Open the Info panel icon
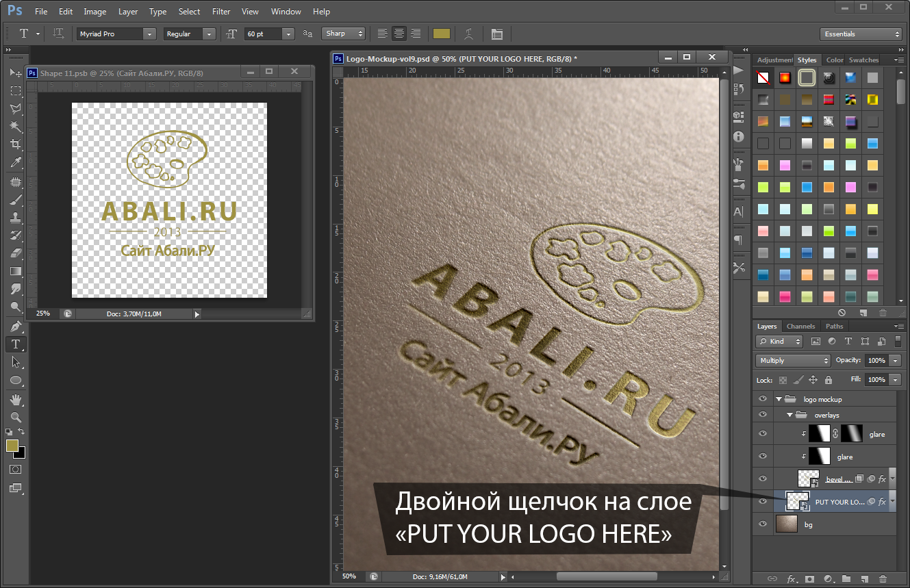 pos(738,136)
